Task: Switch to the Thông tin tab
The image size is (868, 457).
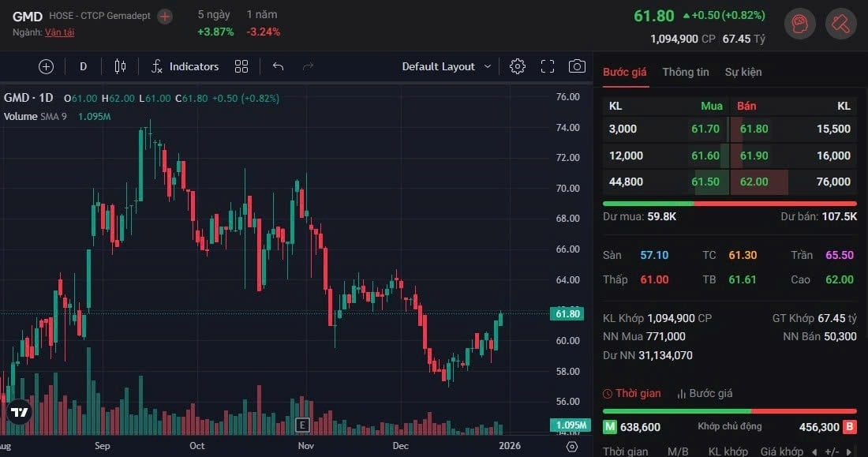Action: coord(686,72)
